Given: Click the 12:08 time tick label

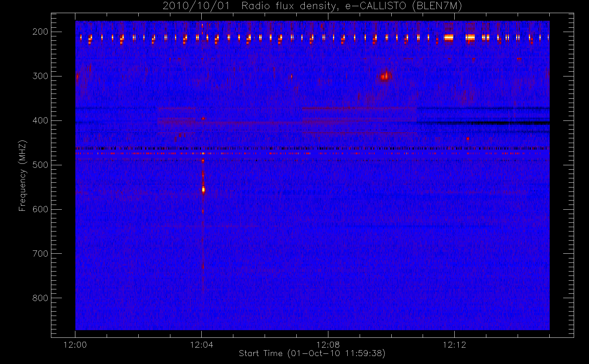Looking at the screenshot, I should 328,345.
